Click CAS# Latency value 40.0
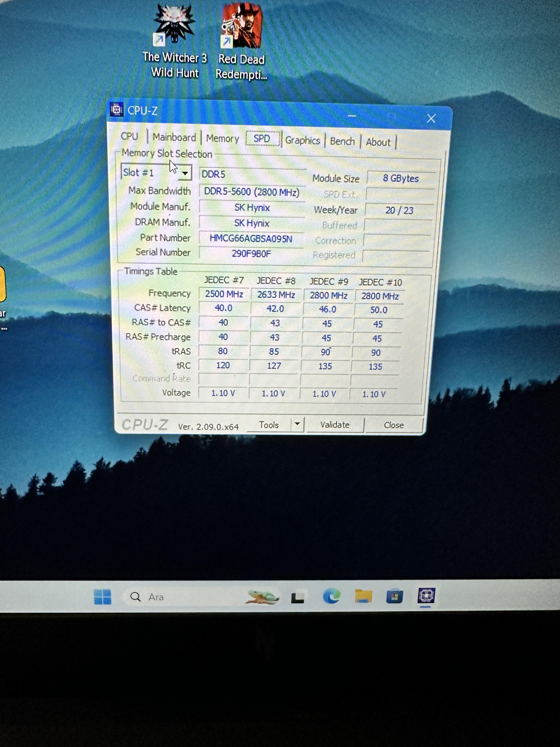The image size is (560, 747). [x=224, y=308]
